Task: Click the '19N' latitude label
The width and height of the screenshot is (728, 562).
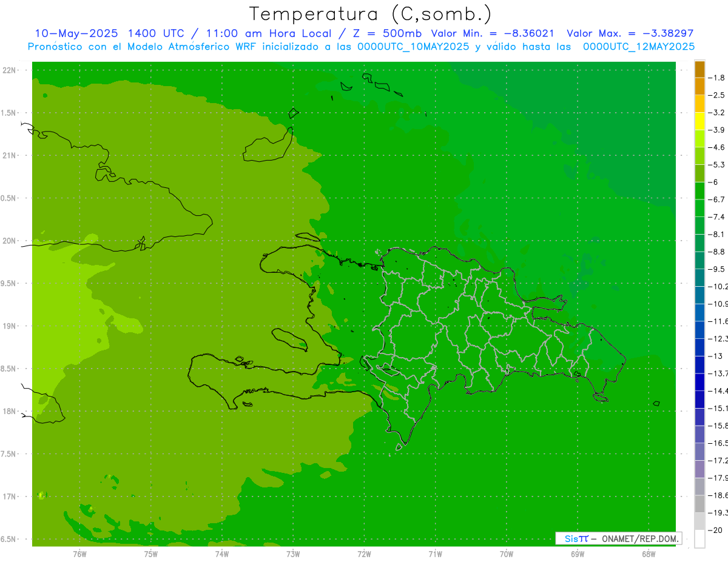Action: point(9,326)
